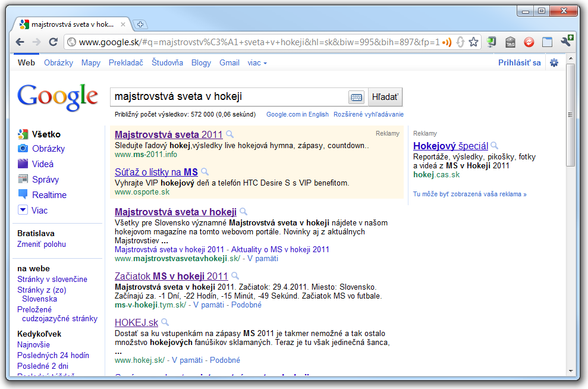Click the TAG extension icon in toolbar
Viewport: 588px width, 389px height.
coord(510,42)
